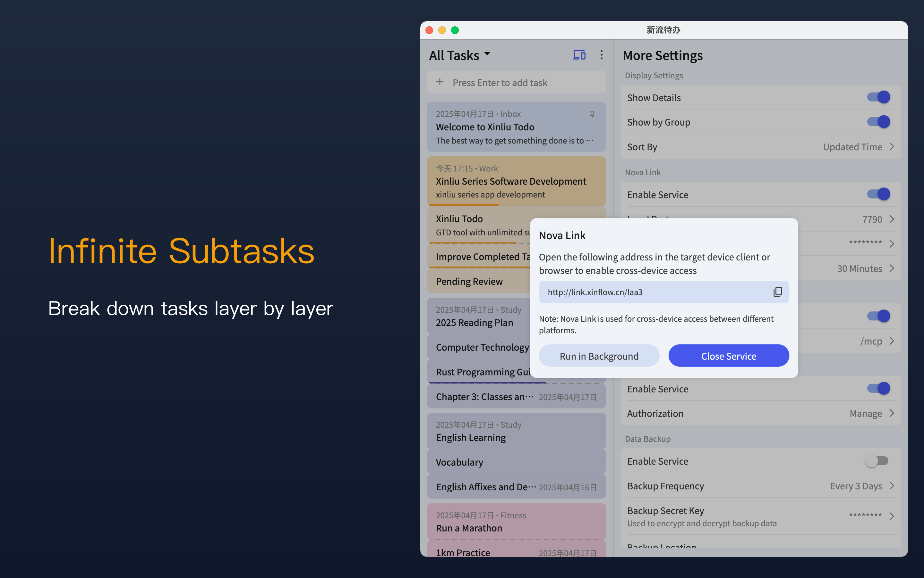The image size is (924, 578).
Task: Open the three-dot more options menu
Action: (x=601, y=55)
